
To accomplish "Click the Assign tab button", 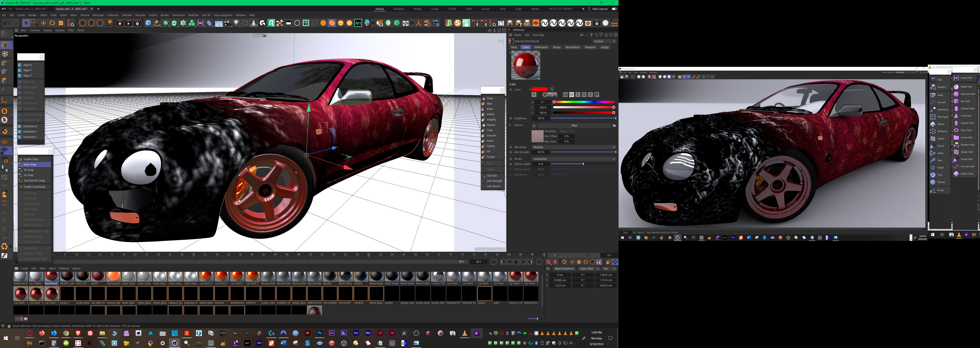I will (605, 47).
